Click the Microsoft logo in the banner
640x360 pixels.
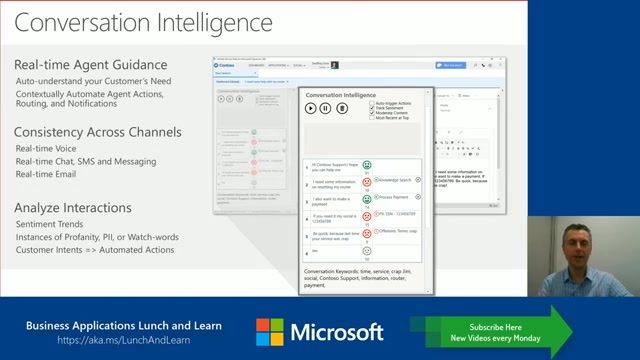(x=320, y=332)
